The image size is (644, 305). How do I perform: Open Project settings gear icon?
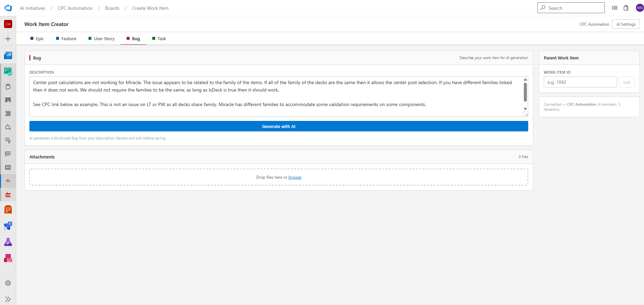[x=8, y=283]
